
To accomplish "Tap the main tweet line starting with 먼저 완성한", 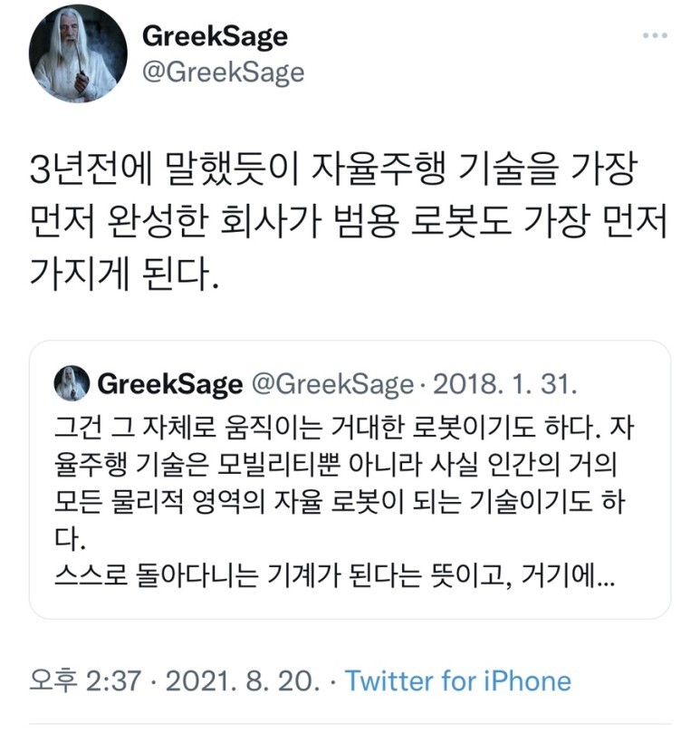I will point(348,221).
